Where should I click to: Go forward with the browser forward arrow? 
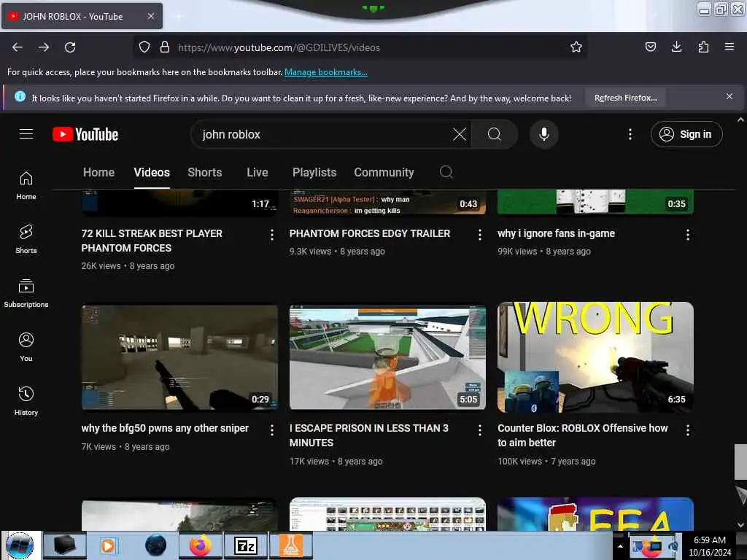pyautogui.click(x=44, y=47)
